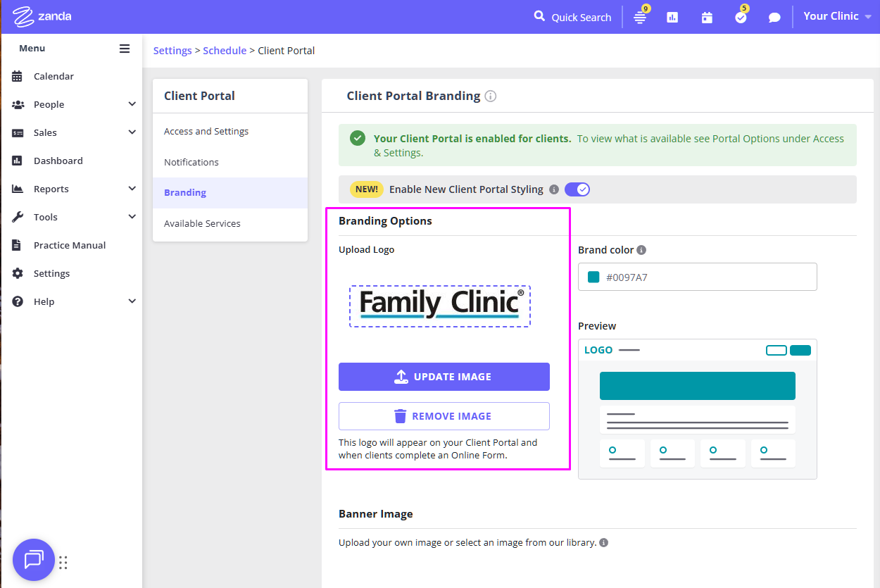Go to Schedule breadcrumb link
Screen dimensions: 880x588
point(225,51)
